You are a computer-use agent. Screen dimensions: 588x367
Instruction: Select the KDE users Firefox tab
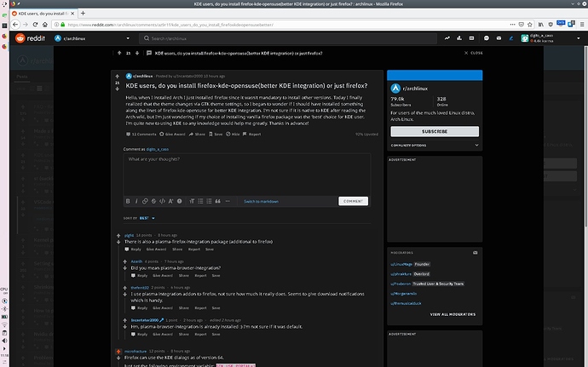pos(43,13)
